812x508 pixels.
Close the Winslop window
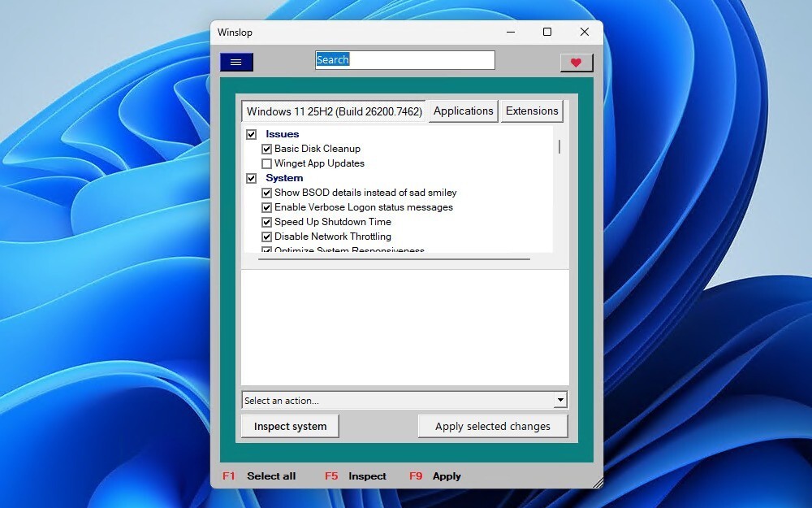coord(585,33)
